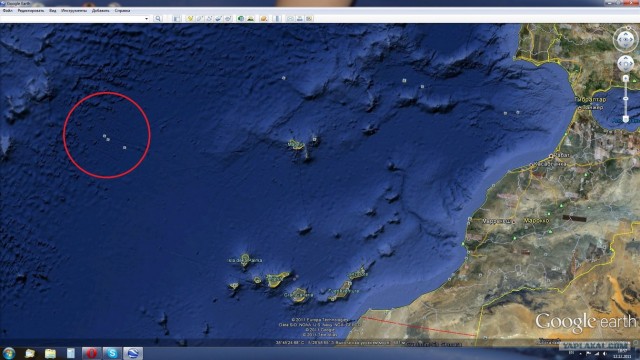Toggle sunlight across landscape icon
640x360 pixels.
(251, 18)
